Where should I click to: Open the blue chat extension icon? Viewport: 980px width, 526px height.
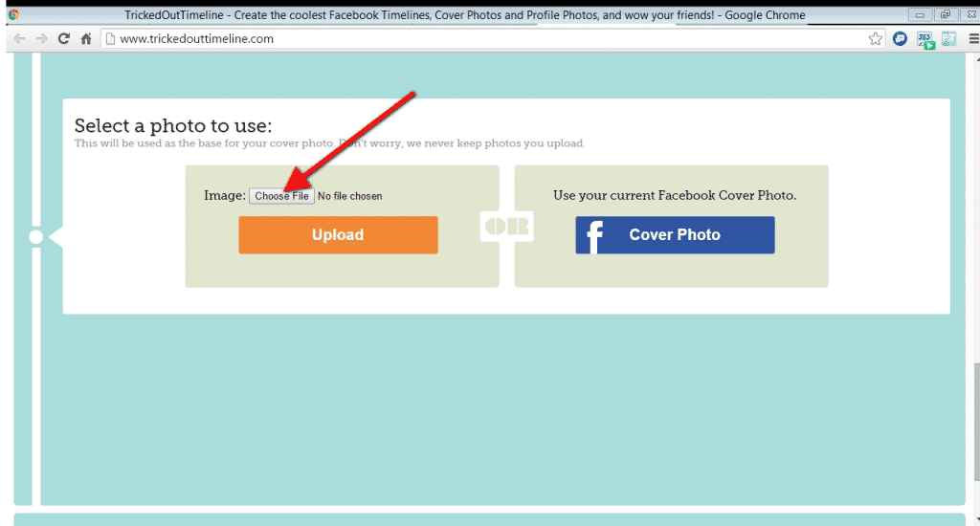click(x=900, y=38)
